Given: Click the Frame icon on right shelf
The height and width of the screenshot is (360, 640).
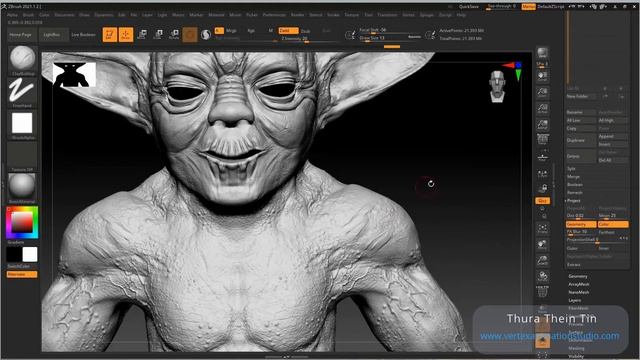Looking at the screenshot, I should (542, 229).
